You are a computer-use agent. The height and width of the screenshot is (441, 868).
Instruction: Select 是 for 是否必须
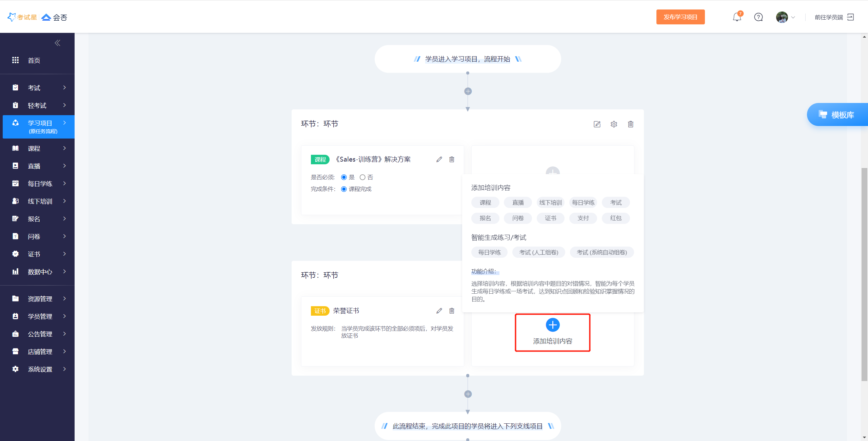[x=344, y=177]
